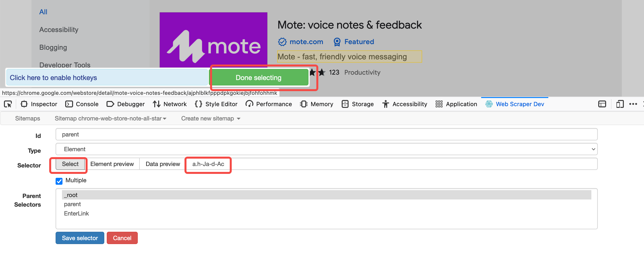Click the Featured badge icon

tap(337, 42)
